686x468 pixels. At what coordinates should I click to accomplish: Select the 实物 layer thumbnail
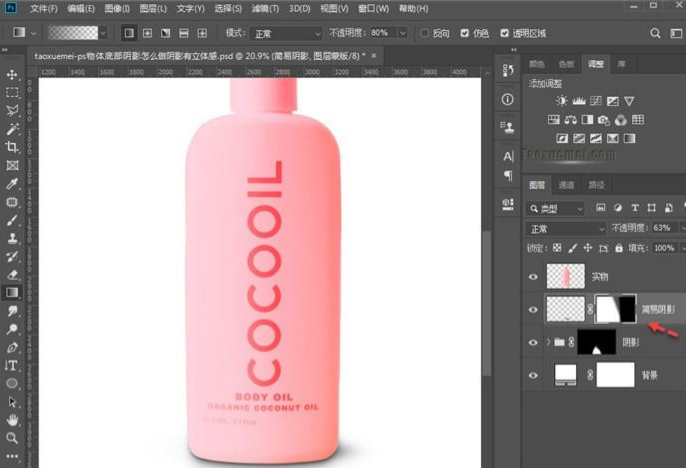565,276
